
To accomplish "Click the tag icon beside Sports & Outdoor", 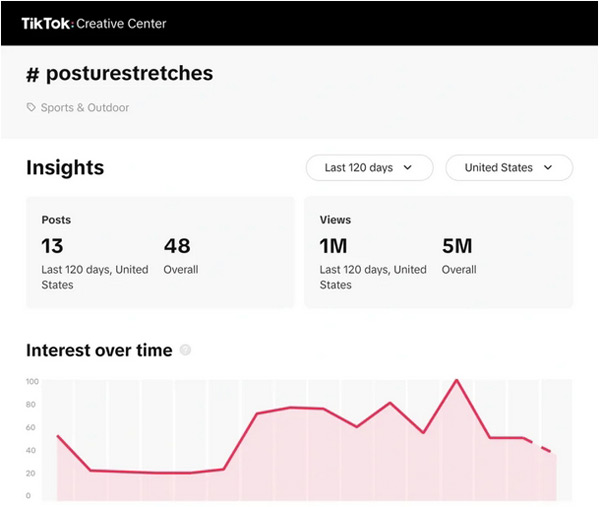I will click(x=31, y=108).
